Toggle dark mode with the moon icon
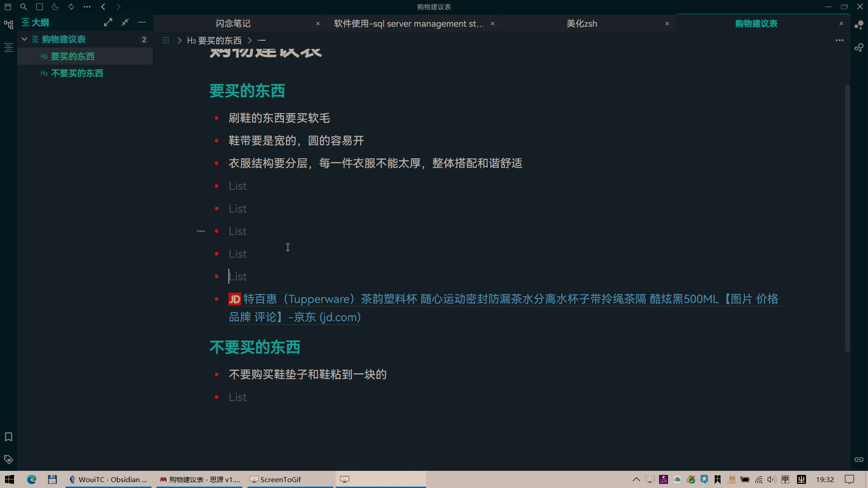 (x=55, y=6)
